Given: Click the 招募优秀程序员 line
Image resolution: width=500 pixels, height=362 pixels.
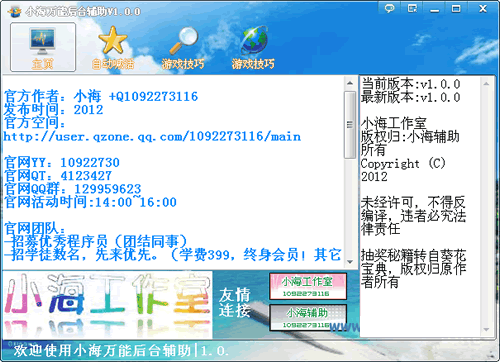Looking at the screenshot, I should (x=96, y=242).
